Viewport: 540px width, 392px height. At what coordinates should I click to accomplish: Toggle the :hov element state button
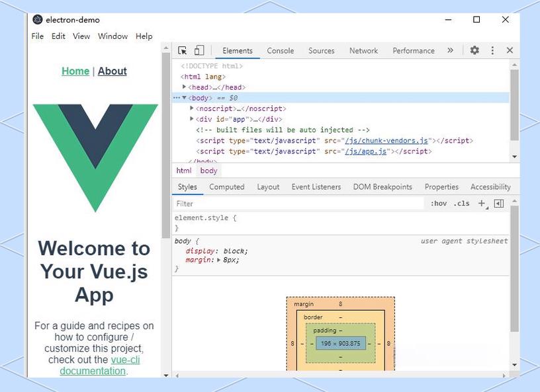(x=439, y=204)
